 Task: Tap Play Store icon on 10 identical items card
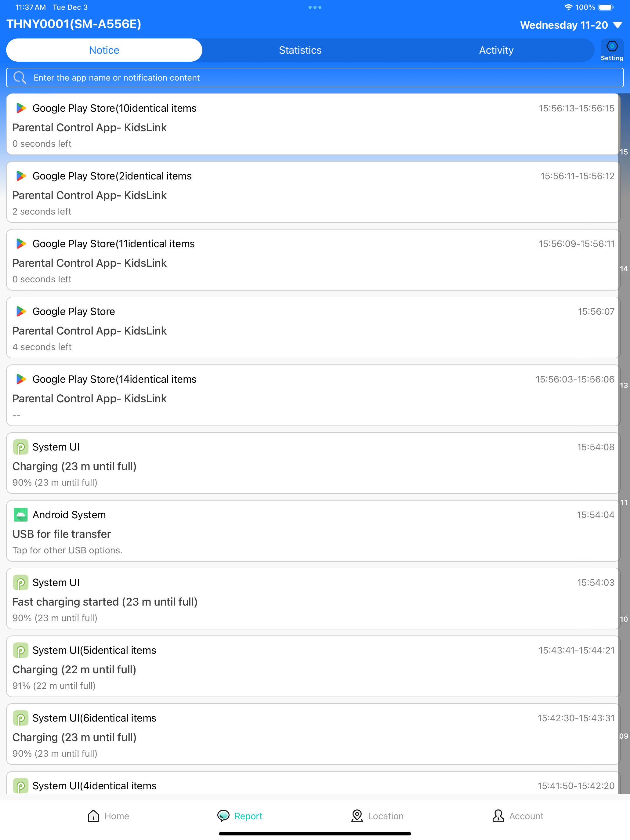21,108
